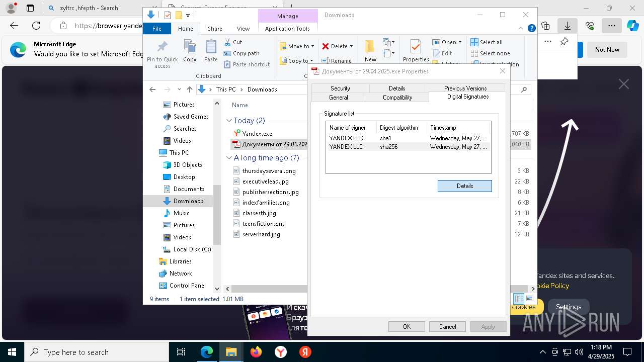Collapse the A long time ago (7) group
The width and height of the screenshot is (644, 362).
pos(229,158)
